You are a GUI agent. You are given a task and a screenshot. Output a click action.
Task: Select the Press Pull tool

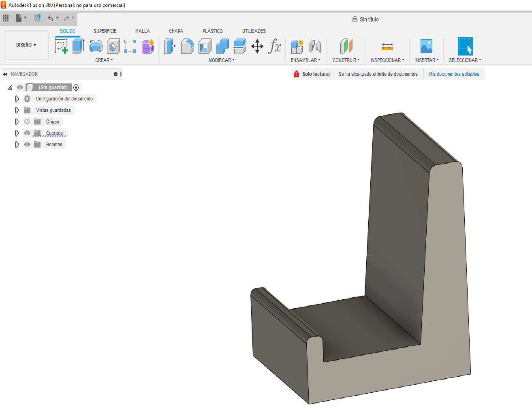click(170, 46)
